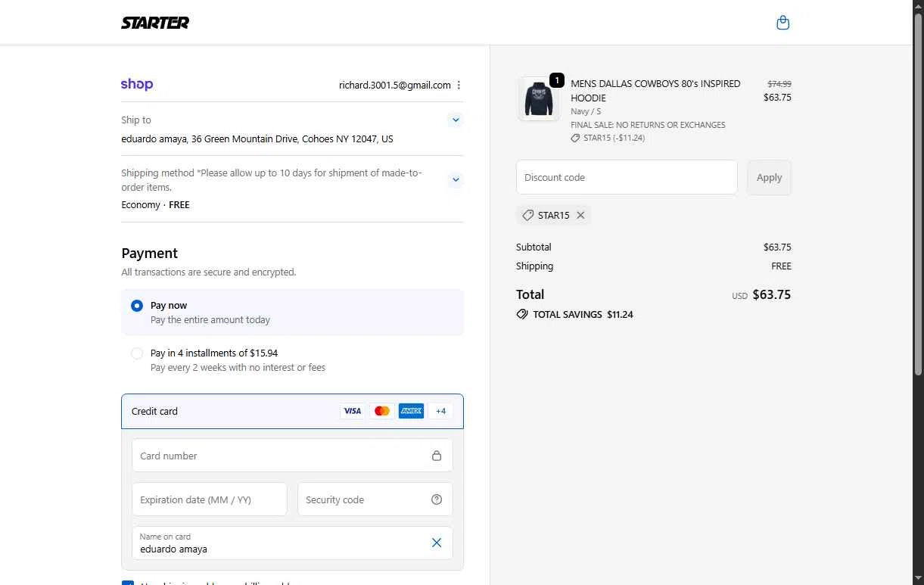Click FINAL SALE: NO RETURNS OR EXCHANGES text

click(648, 125)
